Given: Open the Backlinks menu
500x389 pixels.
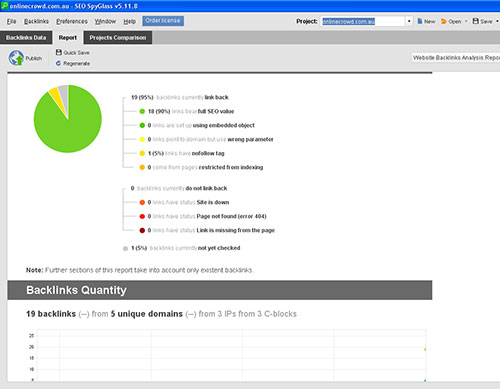Looking at the screenshot, I should tap(36, 21).
